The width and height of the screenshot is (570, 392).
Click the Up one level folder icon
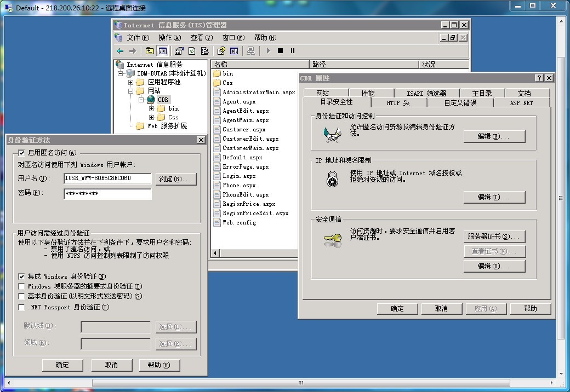pyautogui.click(x=150, y=51)
